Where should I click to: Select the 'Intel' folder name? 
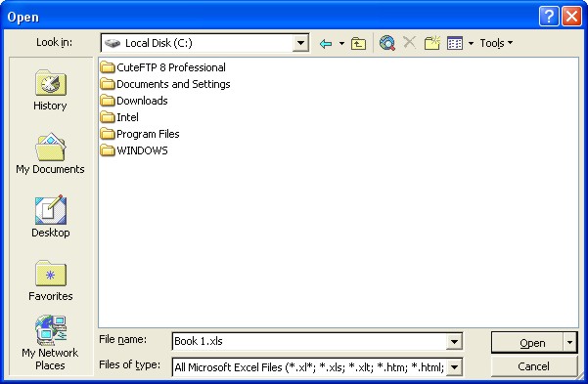pos(127,117)
